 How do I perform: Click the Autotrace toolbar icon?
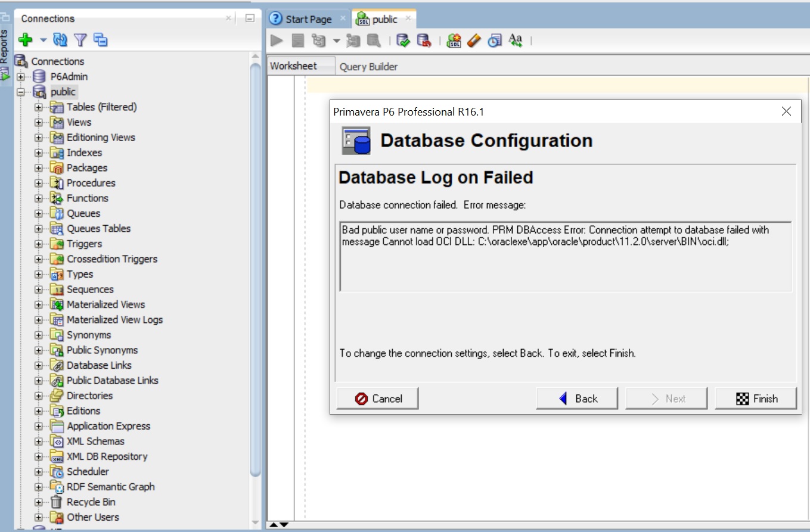pos(353,41)
